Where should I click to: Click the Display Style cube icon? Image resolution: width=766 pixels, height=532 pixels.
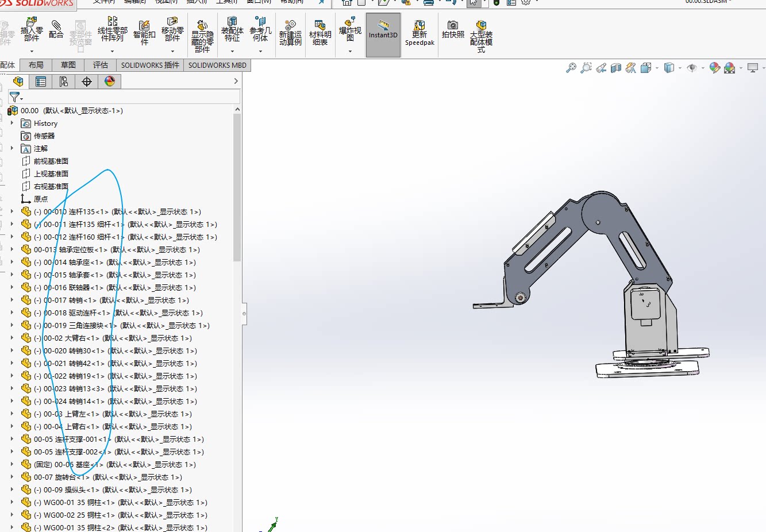(669, 68)
